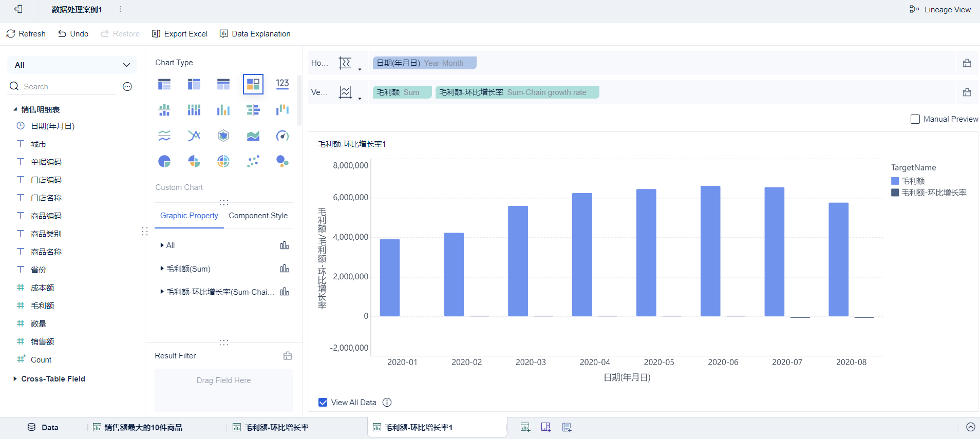Uncheck the View All Data checkbox
The width and height of the screenshot is (980, 439).
pos(323,403)
